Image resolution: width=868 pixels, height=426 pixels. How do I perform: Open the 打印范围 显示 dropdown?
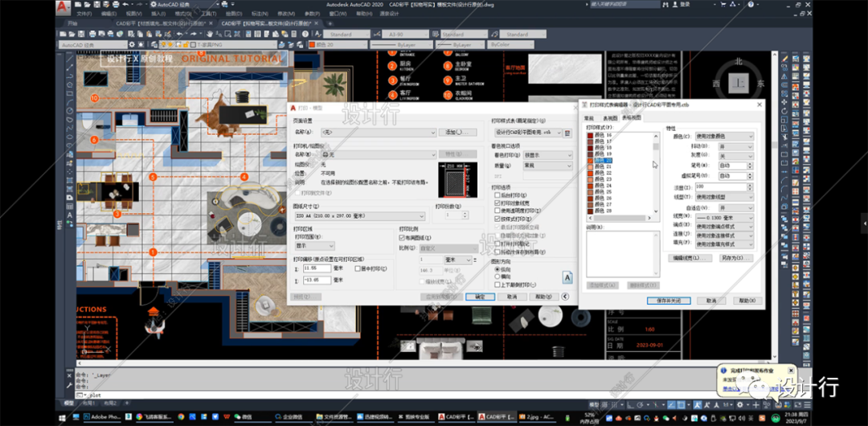pyautogui.click(x=315, y=246)
